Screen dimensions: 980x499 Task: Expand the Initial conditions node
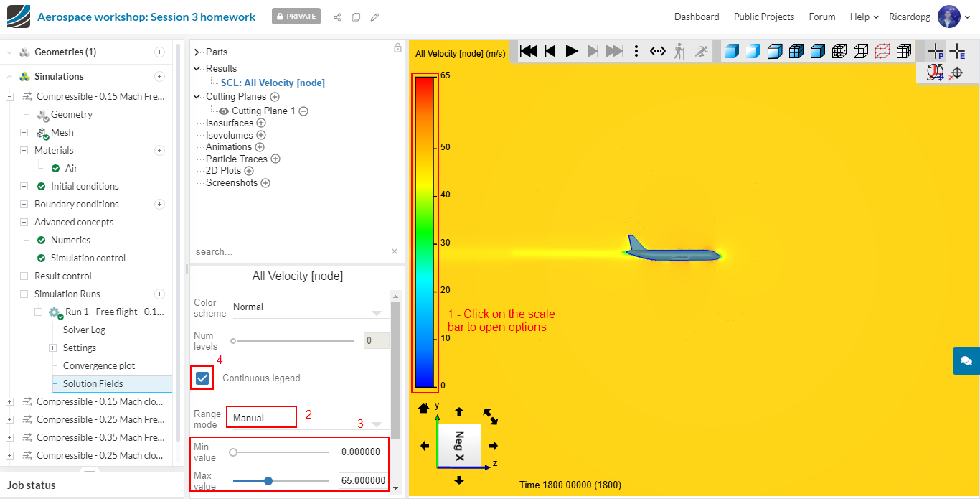pyautogui.click(x=24, y=186)
